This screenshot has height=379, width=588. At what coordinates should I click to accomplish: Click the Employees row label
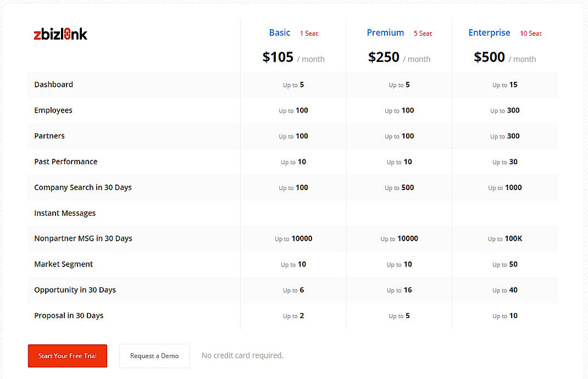point(53,110)
